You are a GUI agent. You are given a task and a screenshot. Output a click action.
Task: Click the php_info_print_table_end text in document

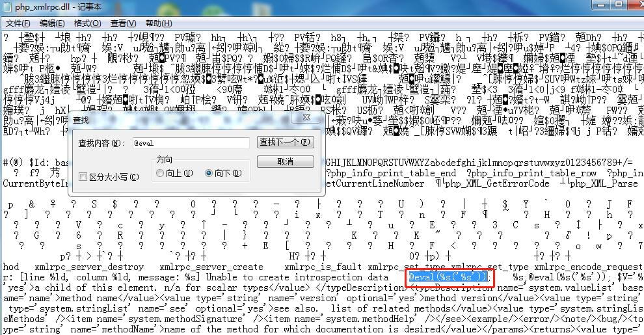[393, 173]
